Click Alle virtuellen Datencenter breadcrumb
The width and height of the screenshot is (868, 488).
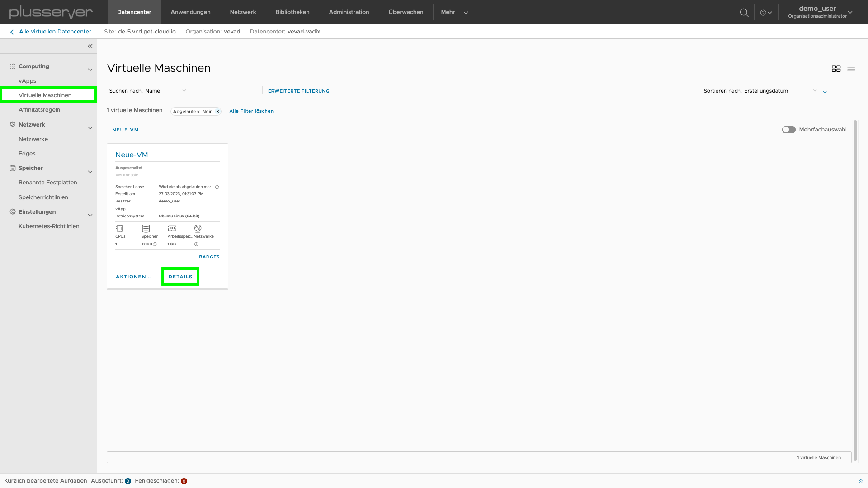pyautogui.click(x=55, y=32)
